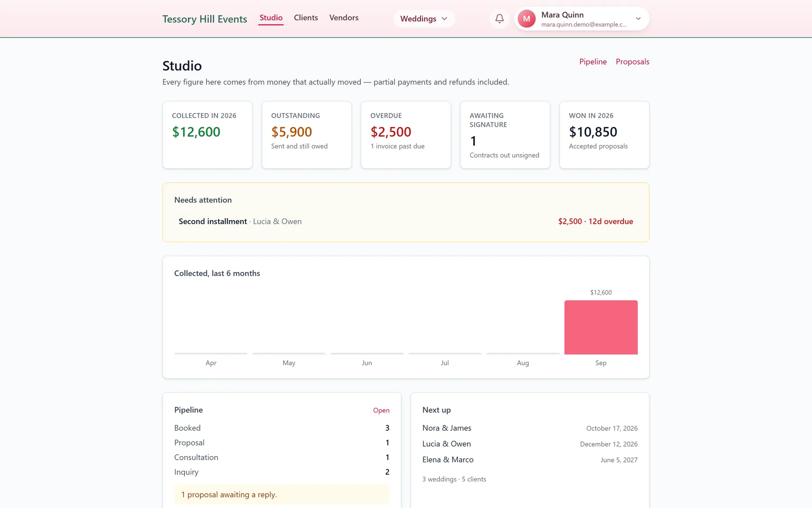Click the Tessory Hill Events logo
The image size is (812, 508).
pos(205,19)
